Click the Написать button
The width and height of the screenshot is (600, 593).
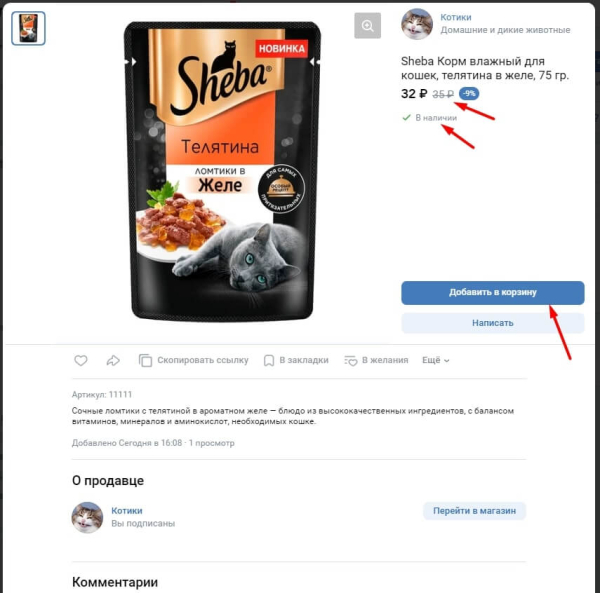pyautogui.click(x=492, y=323)
